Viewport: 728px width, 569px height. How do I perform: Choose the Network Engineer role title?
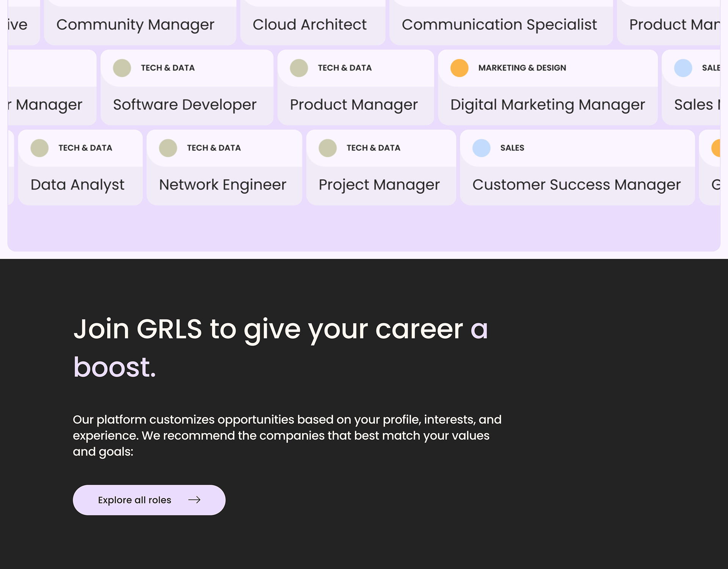(223, 185)
